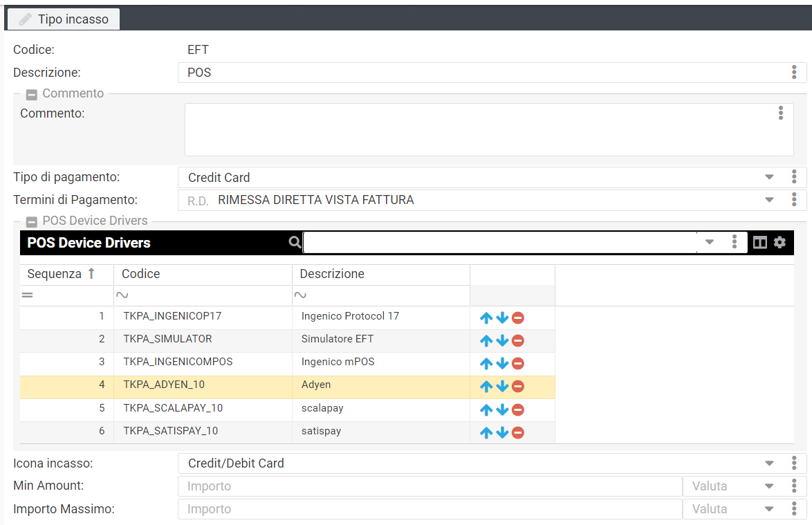The image size is (812, 525).
Task: Open Tipo di pagamento dropdown
Action: click(769, 178)
